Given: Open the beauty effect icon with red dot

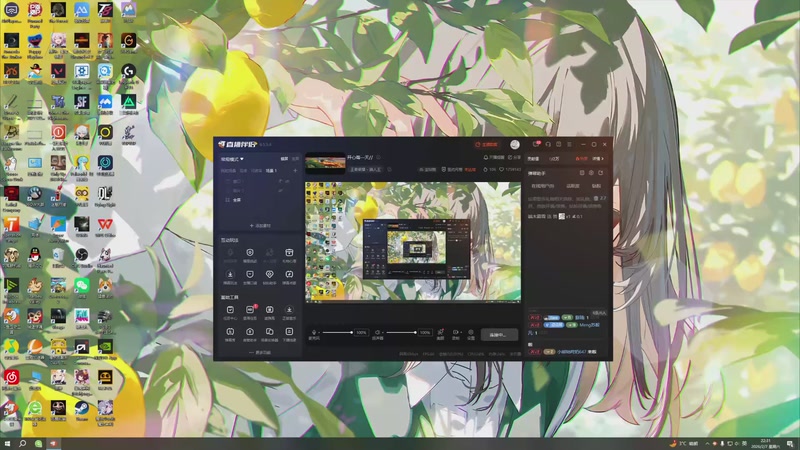Looking at the screenshot, I should (440, 333).
